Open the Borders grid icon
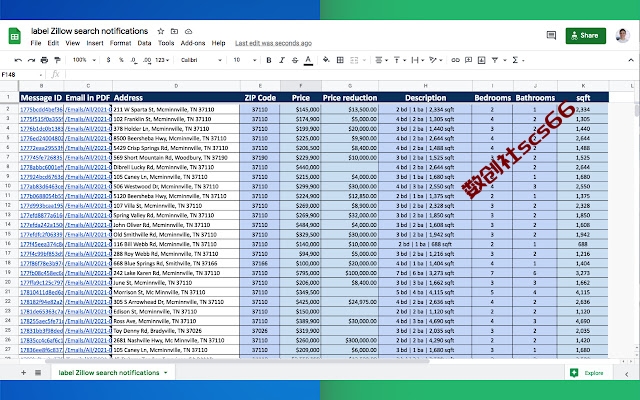This screenshot has height=400, width=640. click(340, 60)
